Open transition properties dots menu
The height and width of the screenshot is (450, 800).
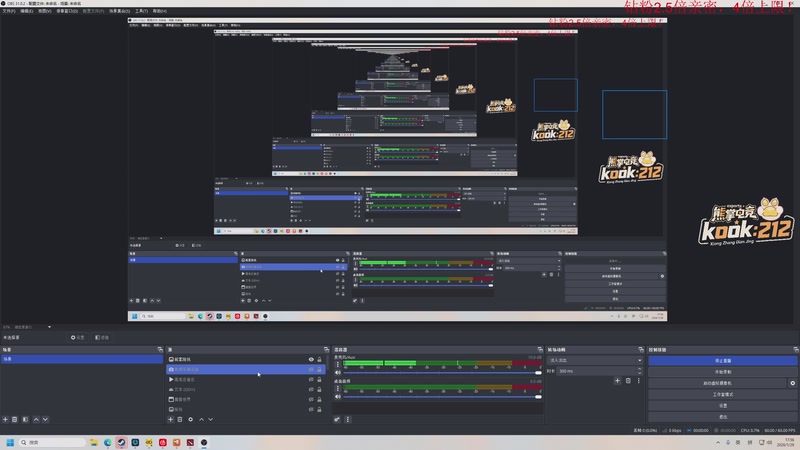click(x=638, y=381)
